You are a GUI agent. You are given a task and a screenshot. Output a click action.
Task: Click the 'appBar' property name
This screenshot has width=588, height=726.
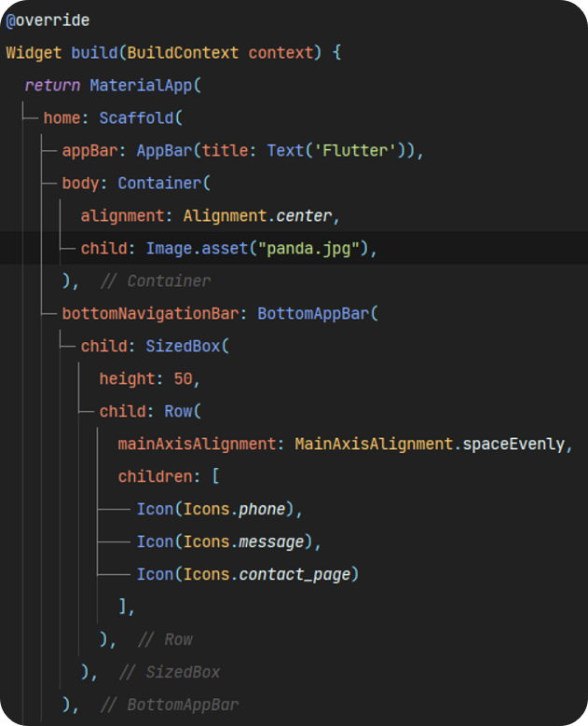89,151
